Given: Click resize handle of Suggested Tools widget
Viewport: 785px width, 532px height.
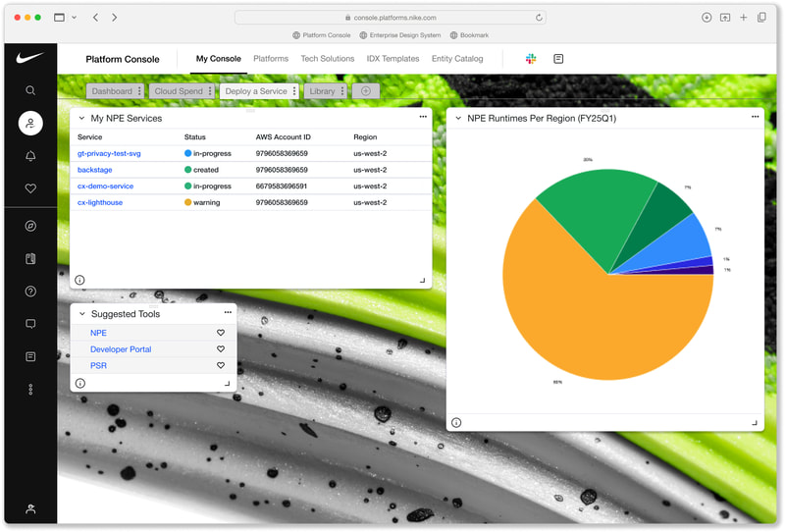Looking at the screenshot, I should tap(228, 383).
